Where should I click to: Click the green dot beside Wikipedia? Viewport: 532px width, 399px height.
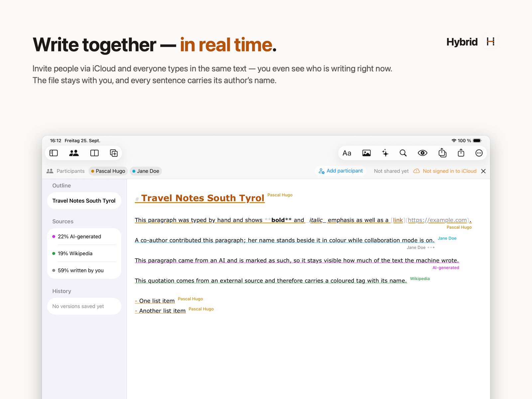click(54, 253)
